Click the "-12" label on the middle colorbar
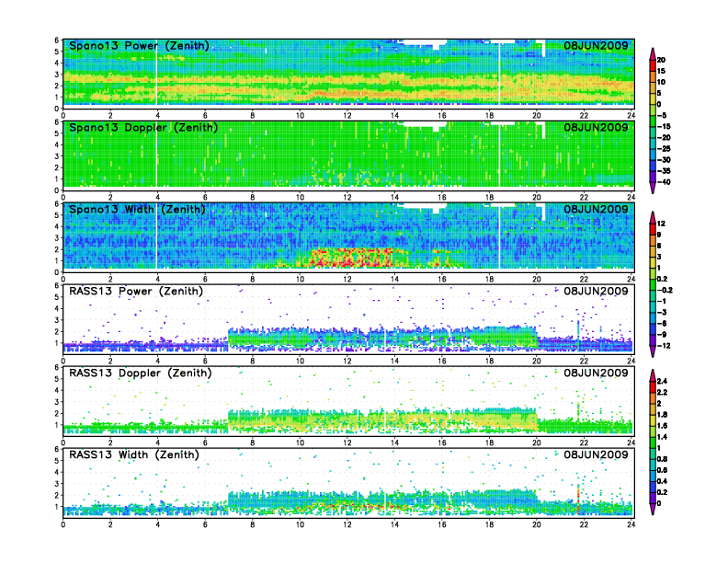 pos(664,346)
